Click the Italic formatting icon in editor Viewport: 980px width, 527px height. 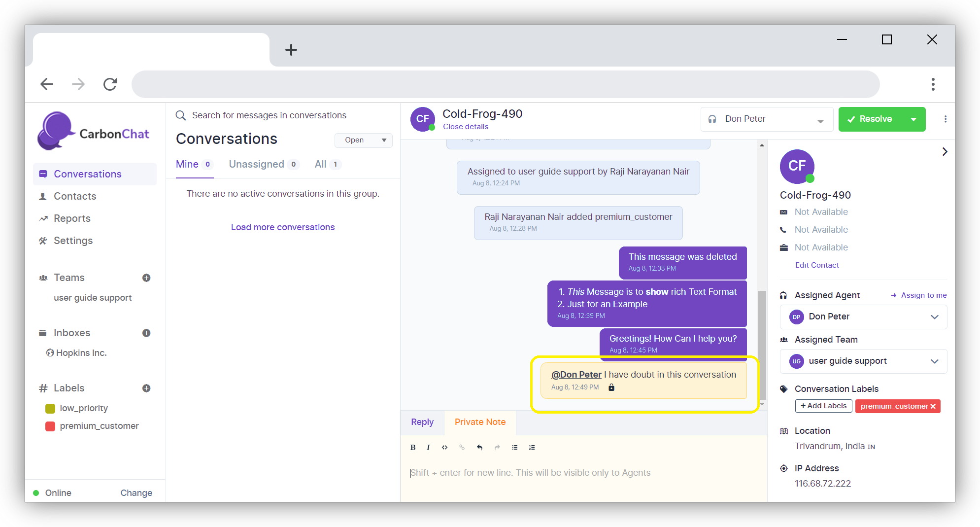pyautogui.click(x=428, y=448)
